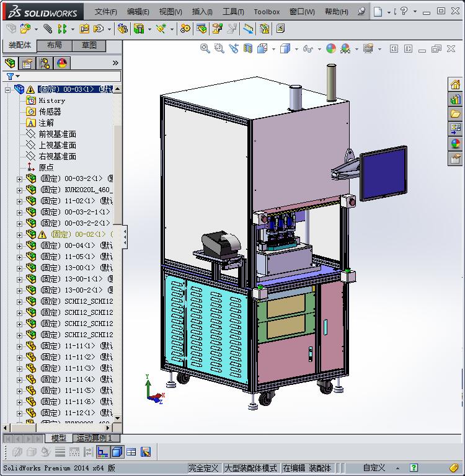Click the Previous View icon
465x476 pixels.
(234, 48)
